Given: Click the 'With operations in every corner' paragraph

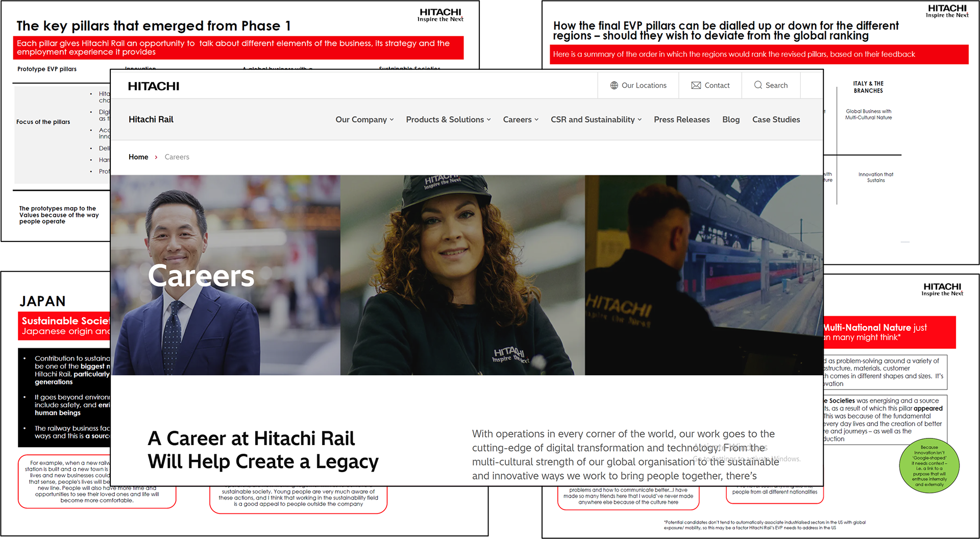Looking at the screenshot, I should 625,455.
